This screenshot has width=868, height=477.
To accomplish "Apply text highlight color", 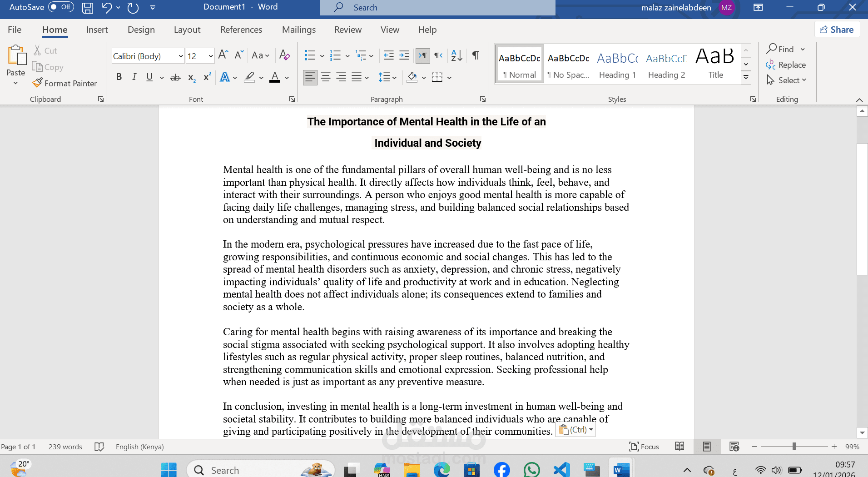I will [249, 78].
